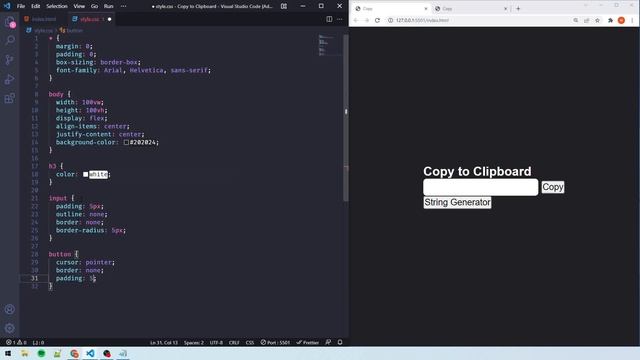The image size is (640, 360).
Task: Change encoding via UTF-8 status item
Action: (216, 342)
